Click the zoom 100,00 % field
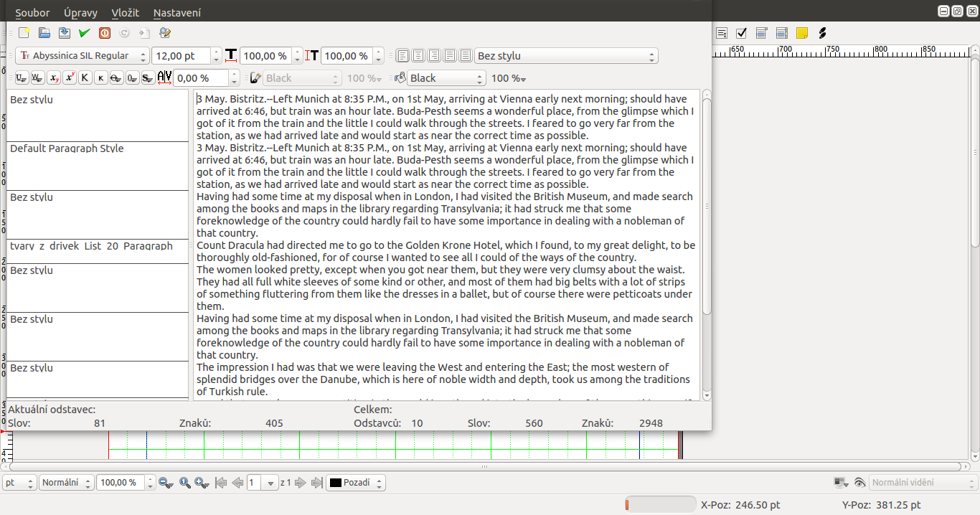 coord(120,483)
